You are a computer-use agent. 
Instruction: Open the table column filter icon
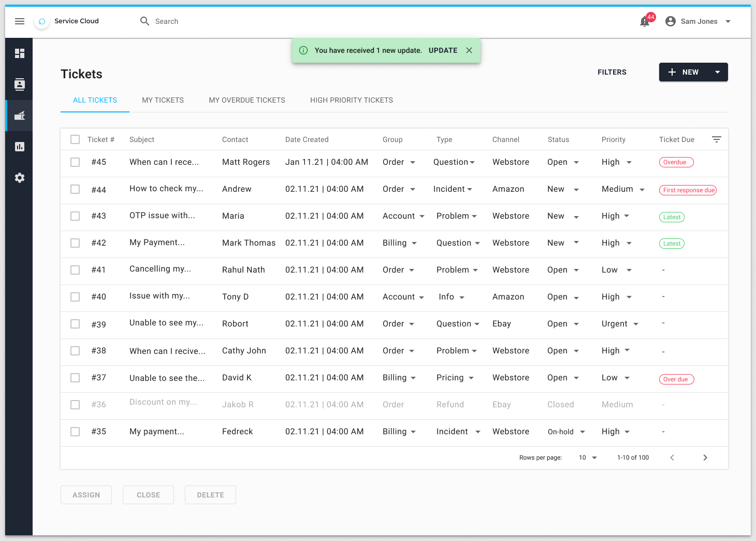[717, 139]
